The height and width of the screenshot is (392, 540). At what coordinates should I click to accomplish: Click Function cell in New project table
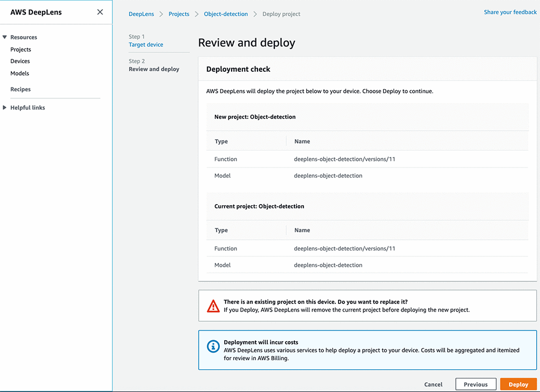[226, 159]
